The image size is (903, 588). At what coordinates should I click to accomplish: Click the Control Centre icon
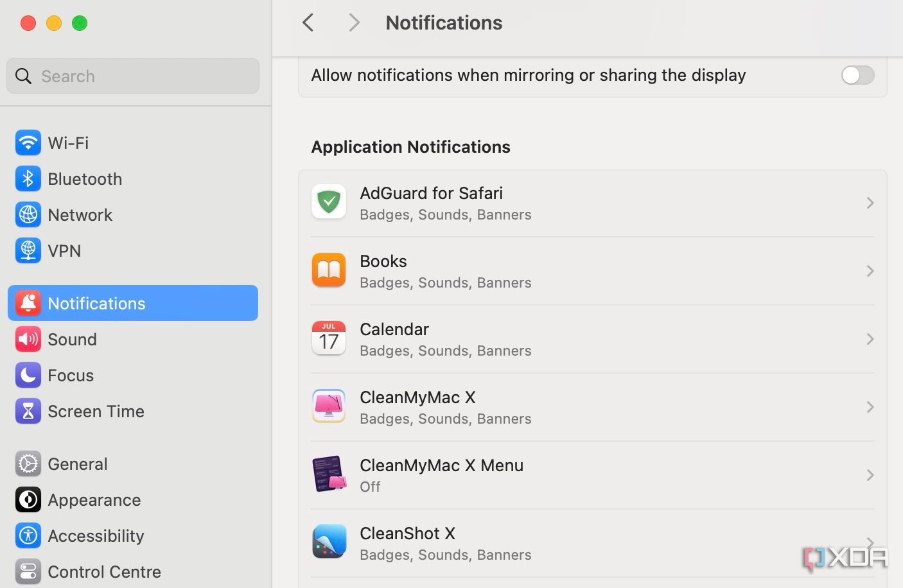coord(28,571)
